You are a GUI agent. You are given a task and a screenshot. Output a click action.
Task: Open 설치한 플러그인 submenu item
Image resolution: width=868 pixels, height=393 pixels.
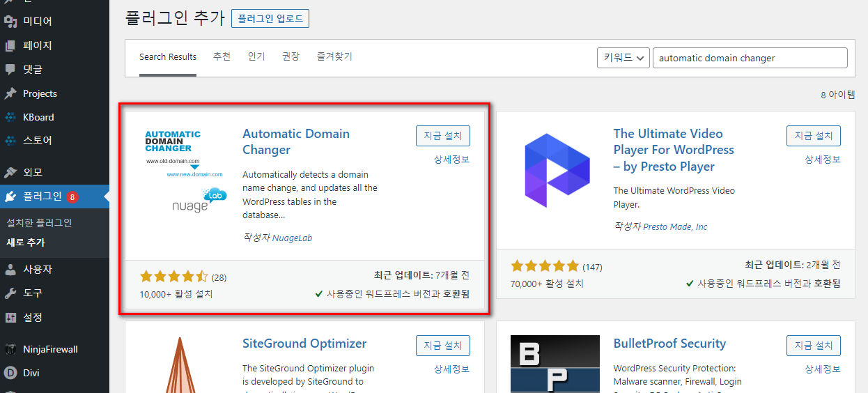click(x=39, y=223)
